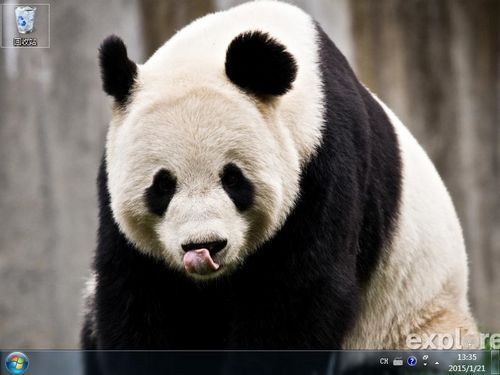
Task: Show hidden tray icons with up arrow
Action: click(x=437, y=363)
